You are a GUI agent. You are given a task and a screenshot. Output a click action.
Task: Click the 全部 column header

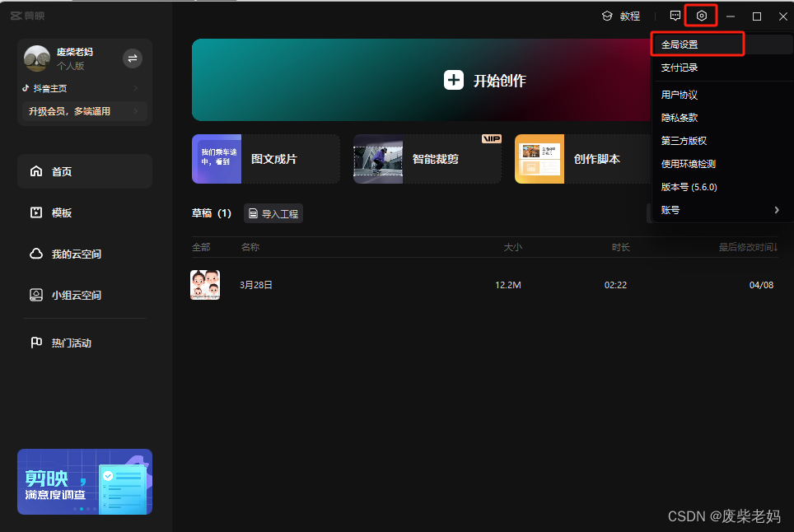pos(201,247)
